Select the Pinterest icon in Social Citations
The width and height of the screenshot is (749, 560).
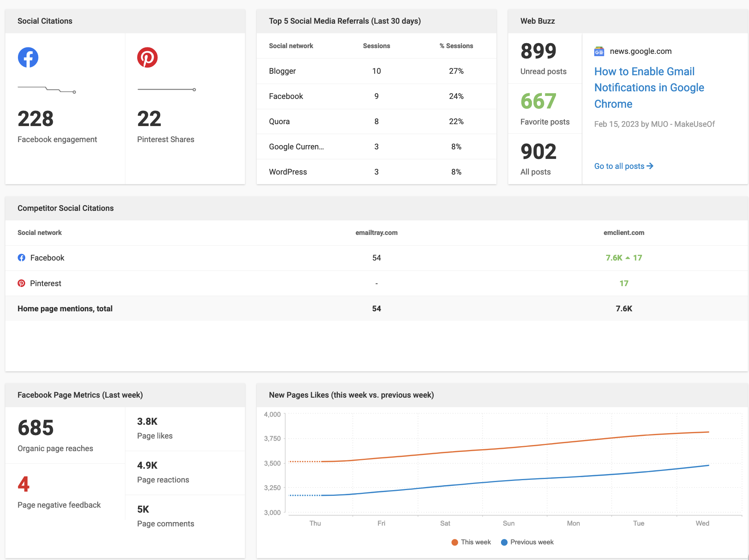coord(148,57)
